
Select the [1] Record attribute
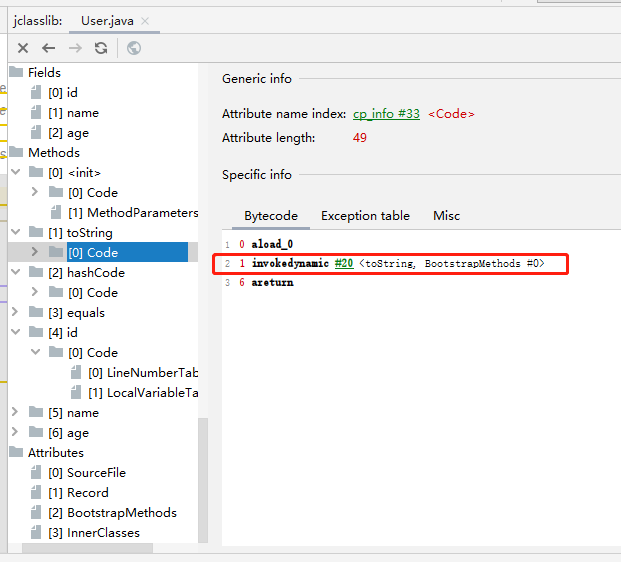tap(78, 493)
